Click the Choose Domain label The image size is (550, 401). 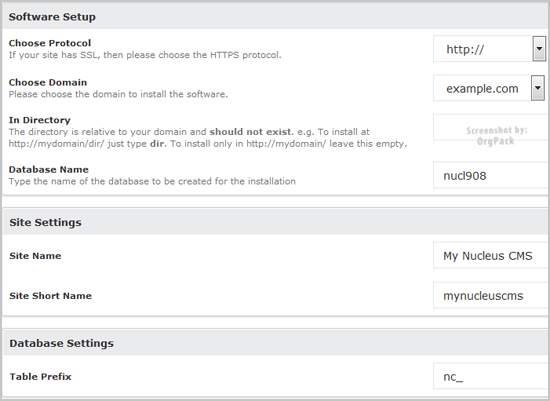coord(48,82)
